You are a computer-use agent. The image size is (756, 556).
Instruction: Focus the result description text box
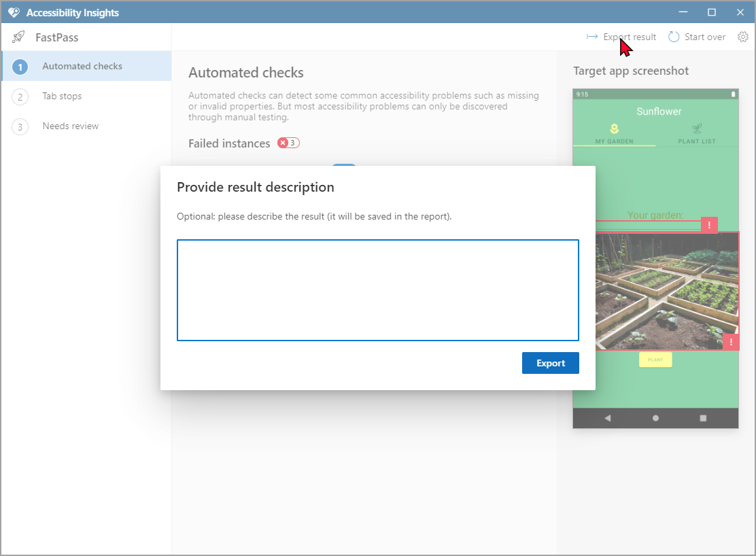[377, 290]
